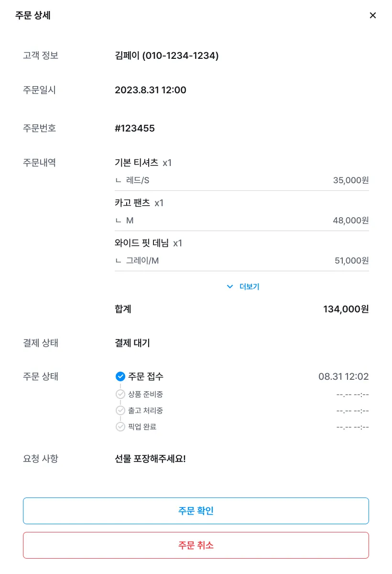Click the M option sub-item arrow

pos(119,221)
